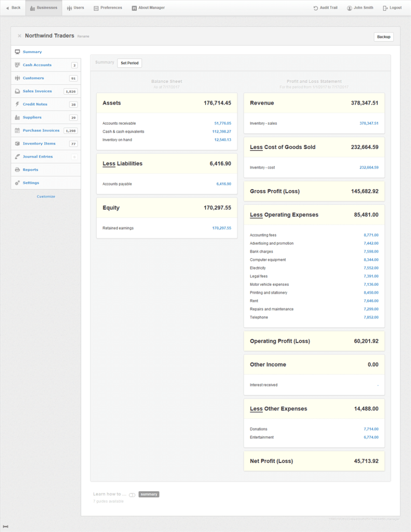Screen dimensions: 411x532
Task: Open Reports via the printer icon
Action: (17, 170)
